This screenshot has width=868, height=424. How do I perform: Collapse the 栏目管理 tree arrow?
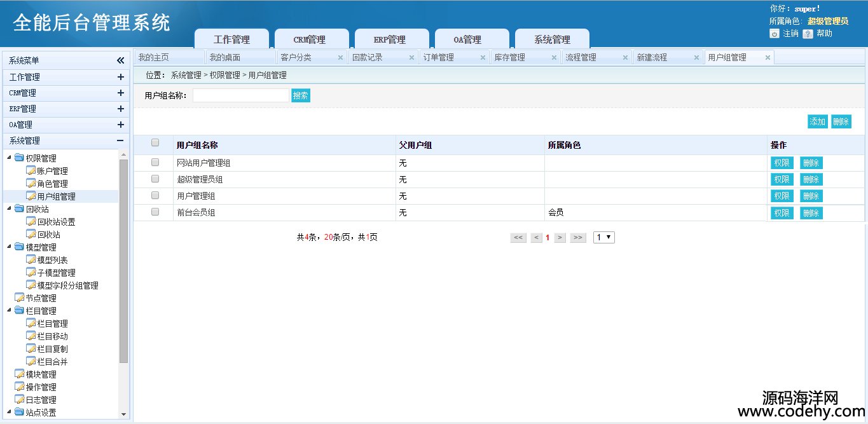coord(10,310)
